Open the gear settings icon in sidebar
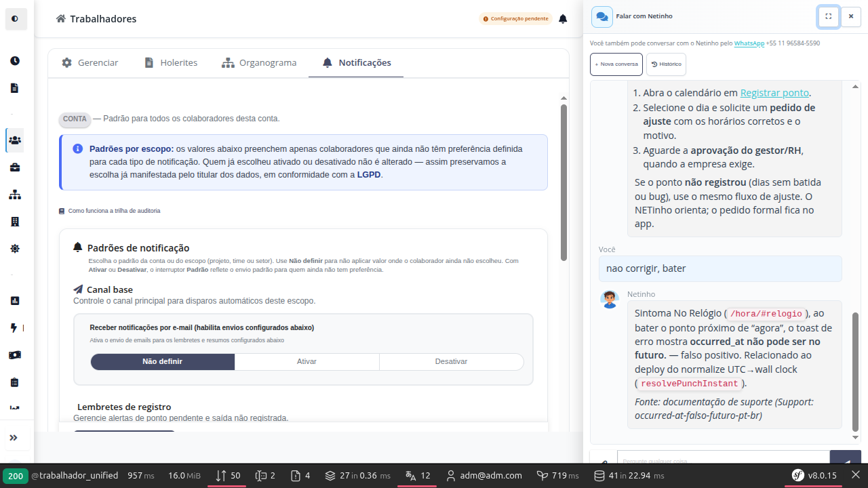Viewport: 868px width, 488px height. click(15, 249)
